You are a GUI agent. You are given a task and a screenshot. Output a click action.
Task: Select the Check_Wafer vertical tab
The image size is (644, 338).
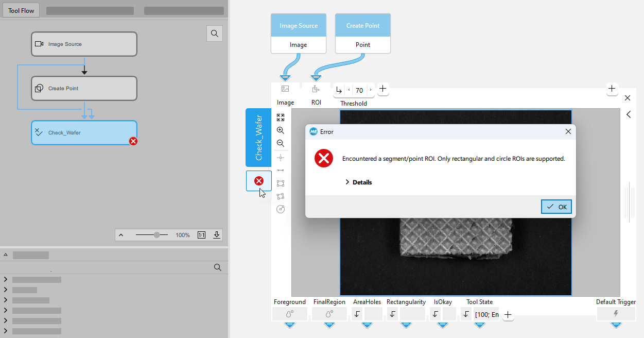(258, 138)
